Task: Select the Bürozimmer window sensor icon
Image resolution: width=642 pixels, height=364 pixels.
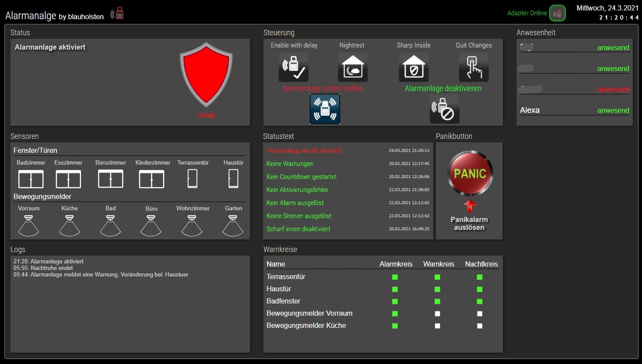Action: coord(111,179)
